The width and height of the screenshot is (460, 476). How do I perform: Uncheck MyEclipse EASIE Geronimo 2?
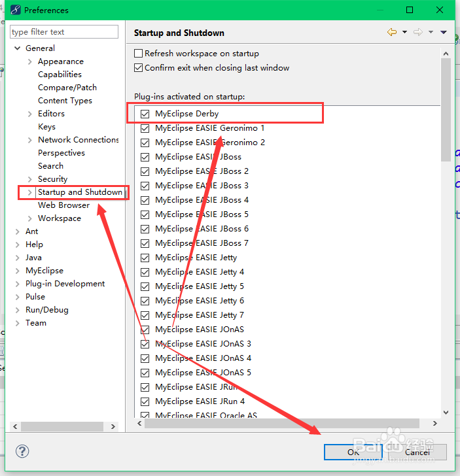(145, 143)
